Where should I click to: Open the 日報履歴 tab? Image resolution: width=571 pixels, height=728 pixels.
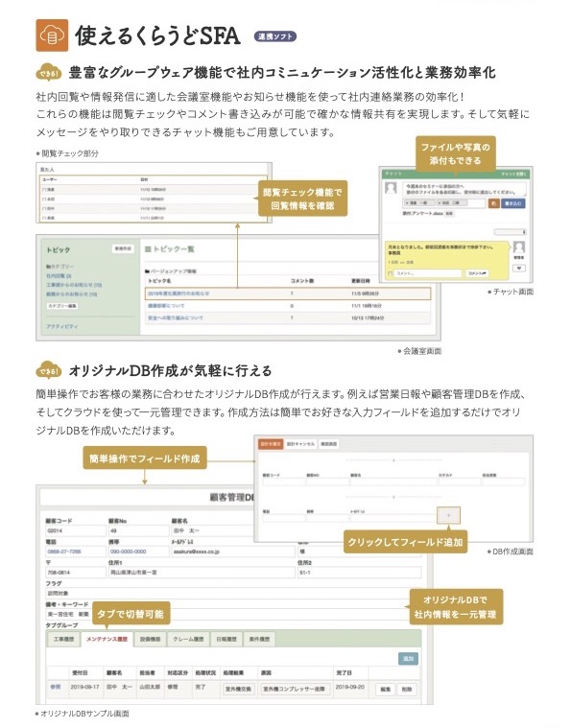(226, 640)
